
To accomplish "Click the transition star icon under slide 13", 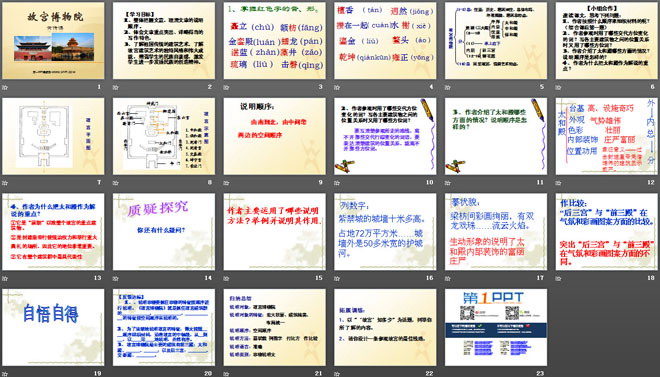I will tap(5, 279).
